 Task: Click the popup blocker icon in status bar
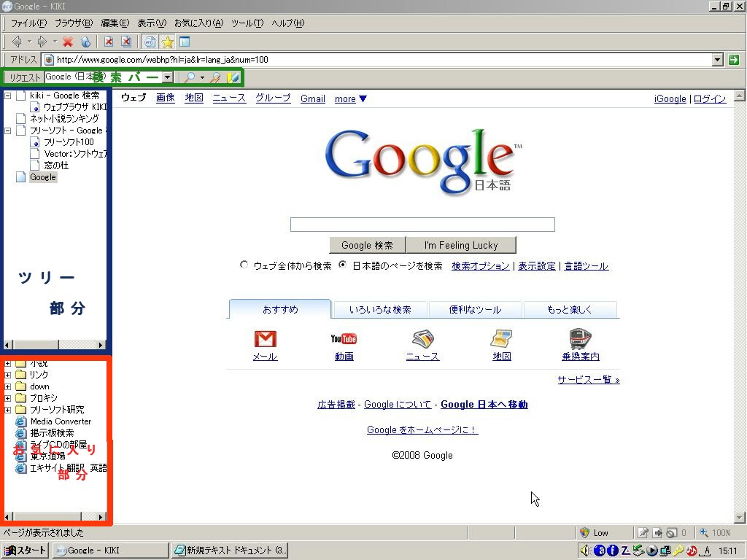click(671, 532)
